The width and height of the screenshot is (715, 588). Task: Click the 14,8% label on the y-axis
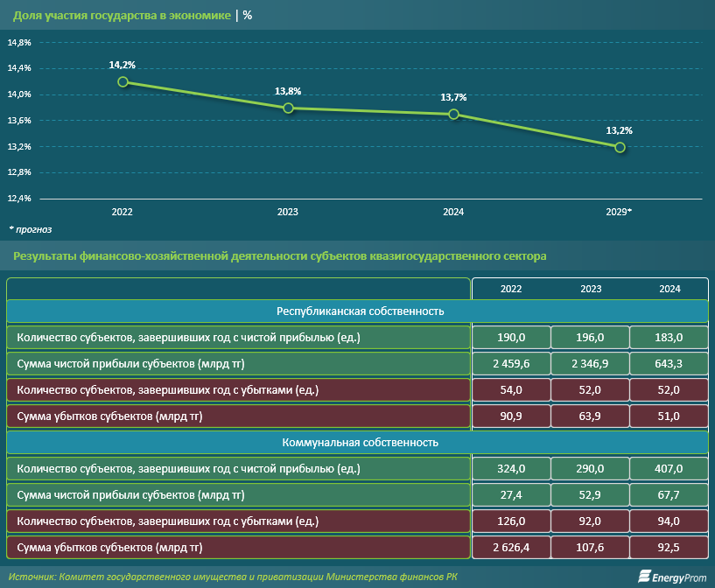19,43
